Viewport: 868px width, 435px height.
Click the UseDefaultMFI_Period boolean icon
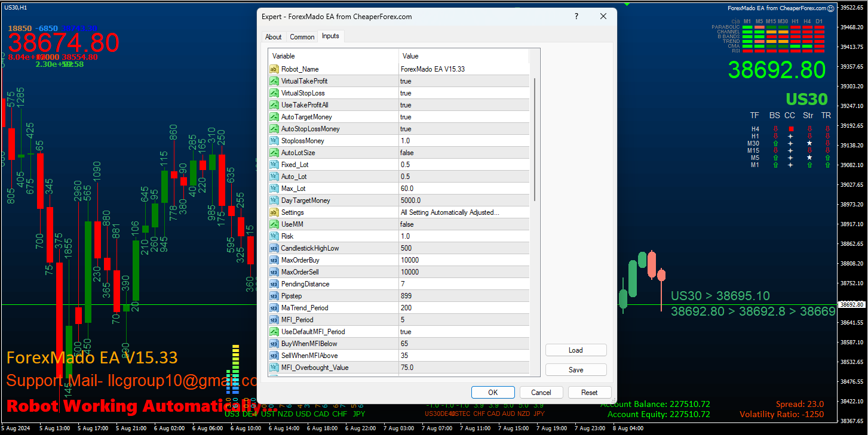click(274, 332)
